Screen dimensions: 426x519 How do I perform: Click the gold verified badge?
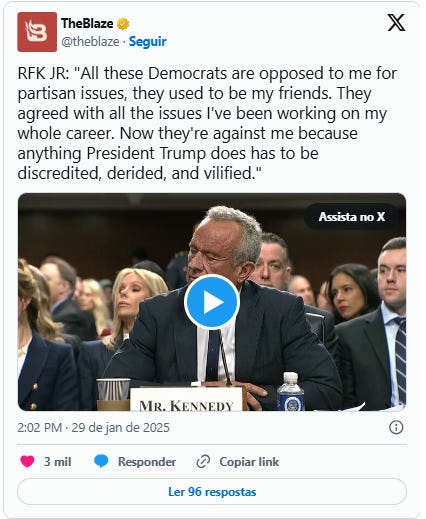[123, 24]
